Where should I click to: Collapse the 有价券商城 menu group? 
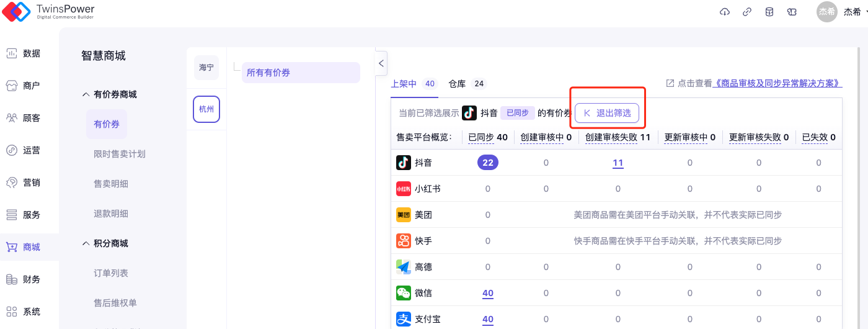(x=86, y=95)
